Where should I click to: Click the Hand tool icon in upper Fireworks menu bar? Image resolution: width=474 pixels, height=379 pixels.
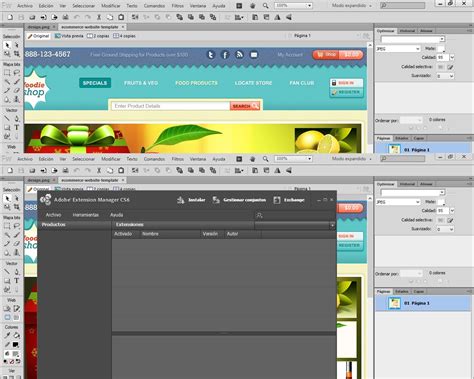252,6
